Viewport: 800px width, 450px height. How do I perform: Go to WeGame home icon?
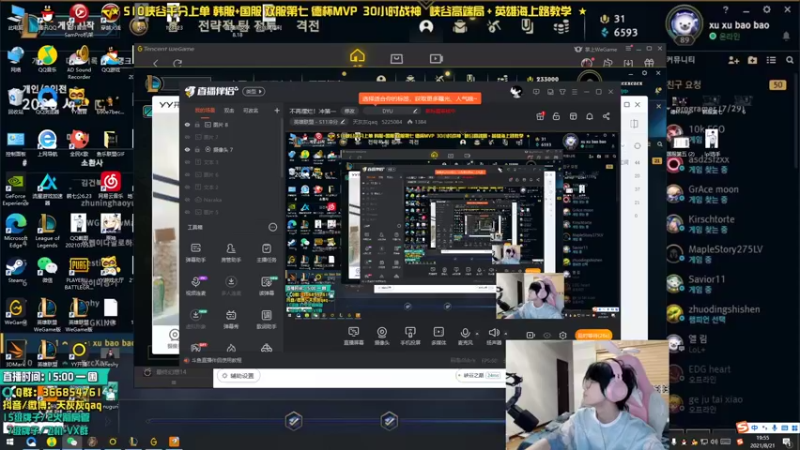click(357, 56)
